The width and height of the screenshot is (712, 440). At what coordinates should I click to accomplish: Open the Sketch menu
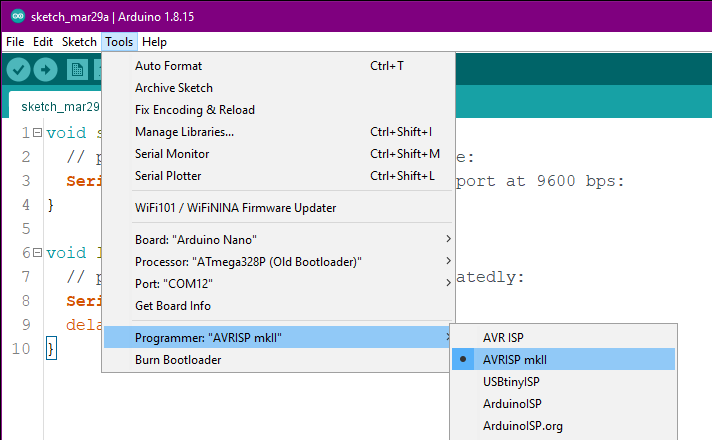coord(79,42)
